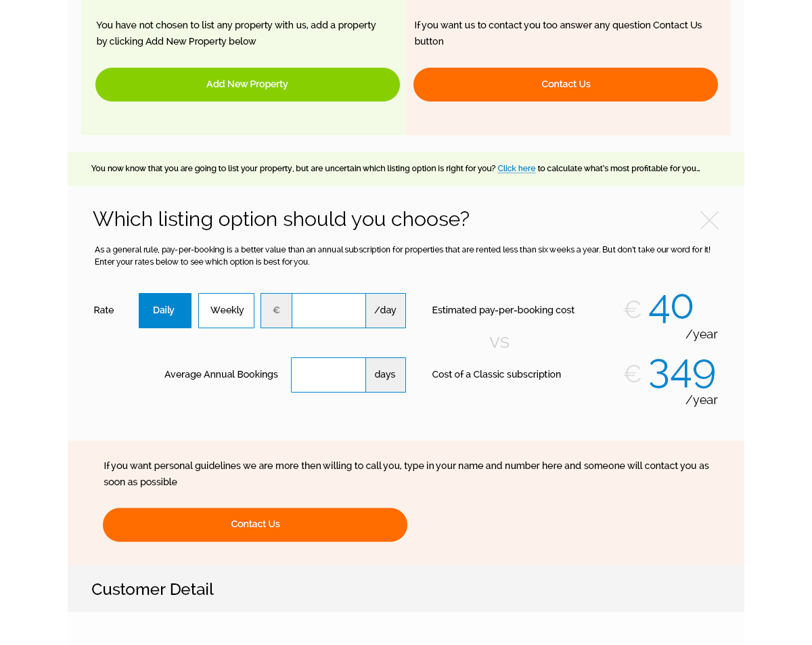This screenshot has width=812, height=645.
Task: Select the Daily rate option
Action: click(164, 311)
